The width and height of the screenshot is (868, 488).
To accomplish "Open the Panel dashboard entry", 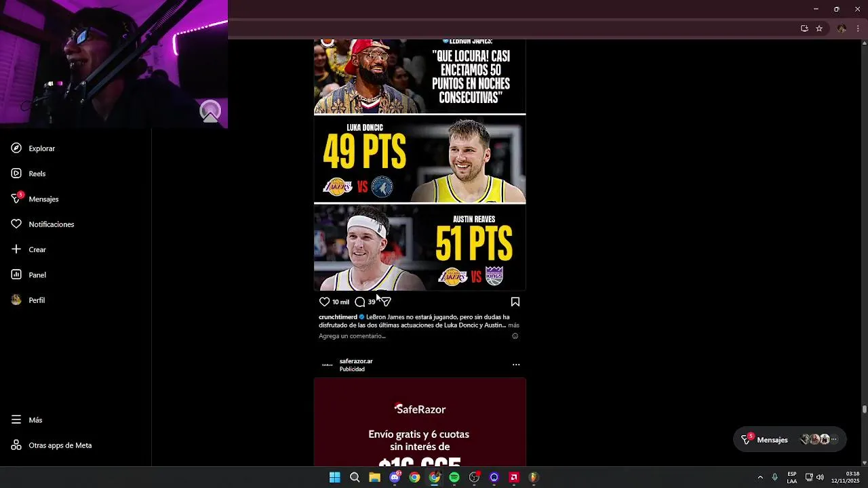I will 28,274.
